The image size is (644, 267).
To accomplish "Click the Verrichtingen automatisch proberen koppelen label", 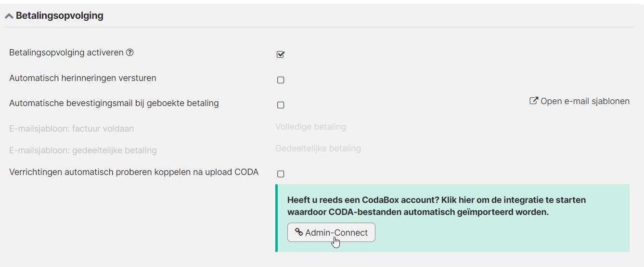I will [x=133, y=172].
